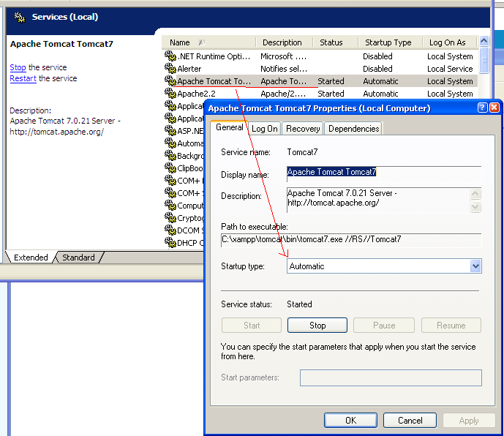Confirm with the OK button
Screen dimensions: 504x436
[x=350, y=421]
